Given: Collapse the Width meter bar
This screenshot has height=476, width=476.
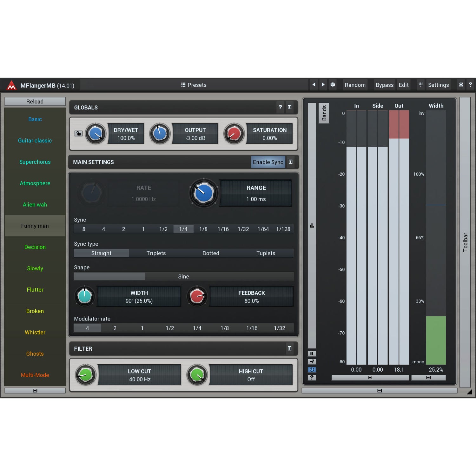Looking at the screenshot, I should point(428,378).
